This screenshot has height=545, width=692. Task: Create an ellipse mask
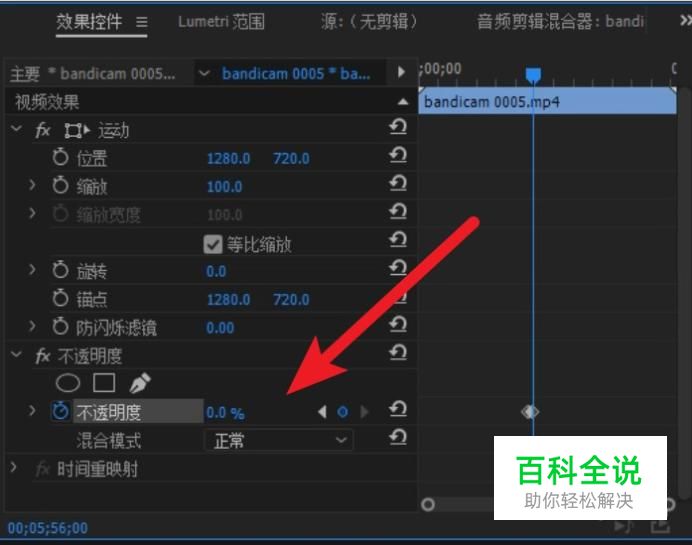[68, 383]
